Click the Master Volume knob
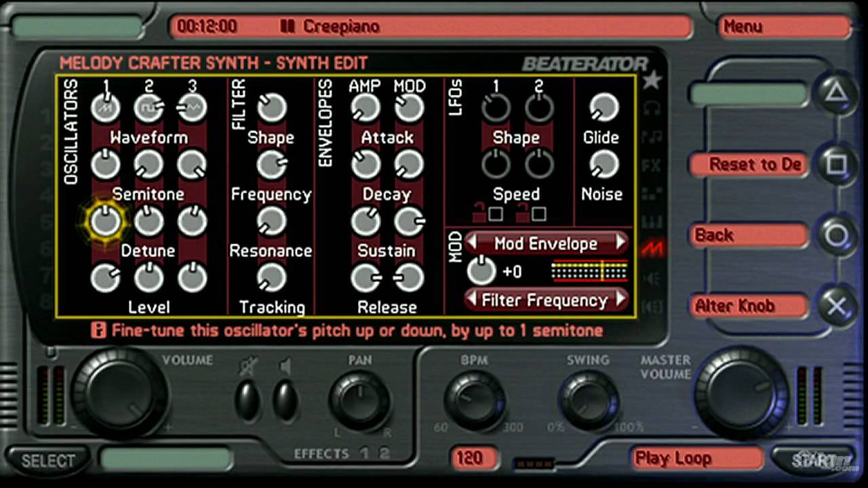 [741, 392]
